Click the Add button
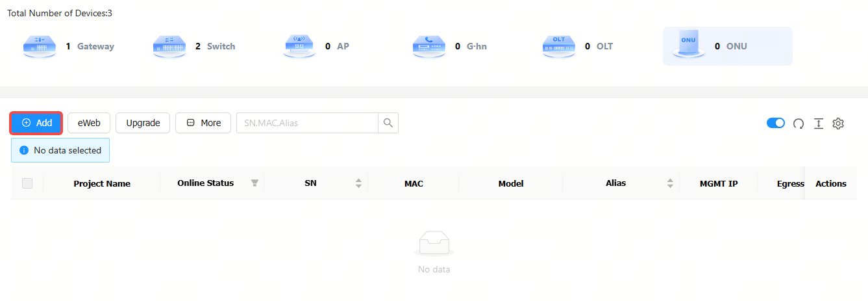The image size is (868, 301). [x=36, y=123]
